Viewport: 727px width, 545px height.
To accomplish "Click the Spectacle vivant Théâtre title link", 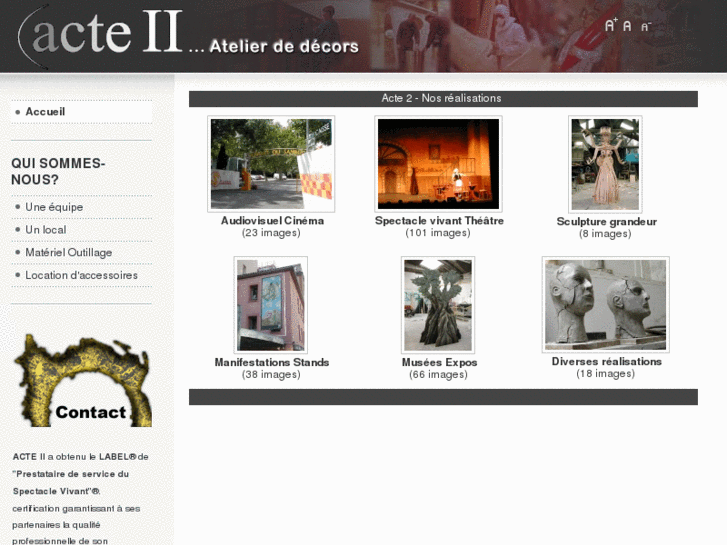I will point(439,221).
